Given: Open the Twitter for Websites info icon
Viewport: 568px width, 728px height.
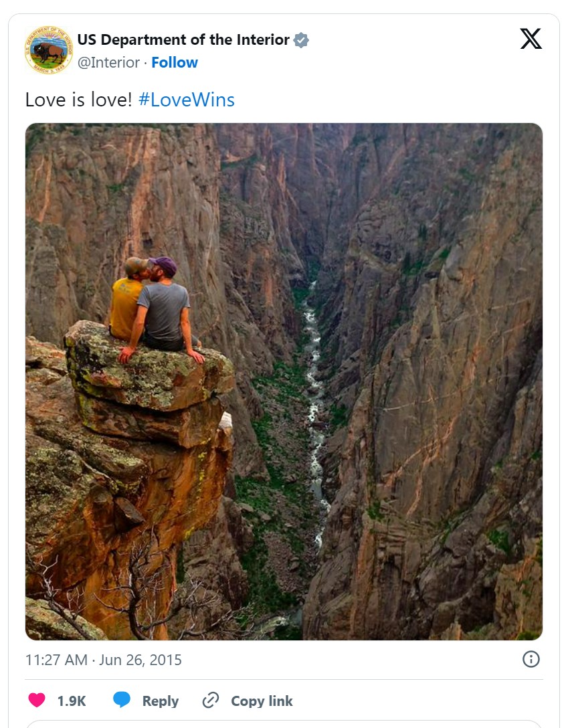Looking at the screenshot, I should click(x=531, y=659).
